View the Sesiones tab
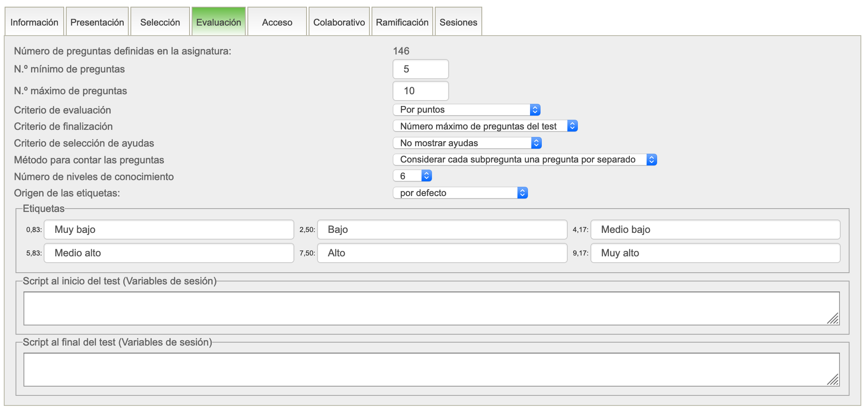This screenshot has width=868, height=413. [458, 22]
